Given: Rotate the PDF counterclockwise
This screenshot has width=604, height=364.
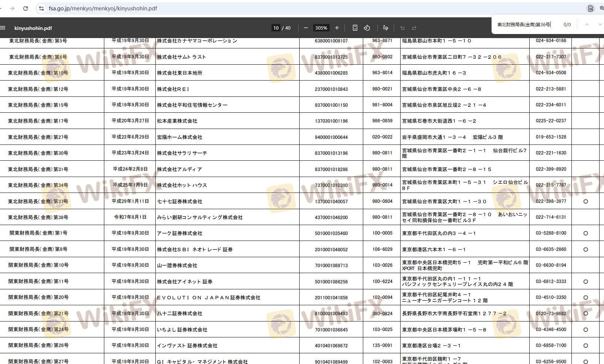Looking at the screenshot, I should pyautogui.click(x=367, y=28).
